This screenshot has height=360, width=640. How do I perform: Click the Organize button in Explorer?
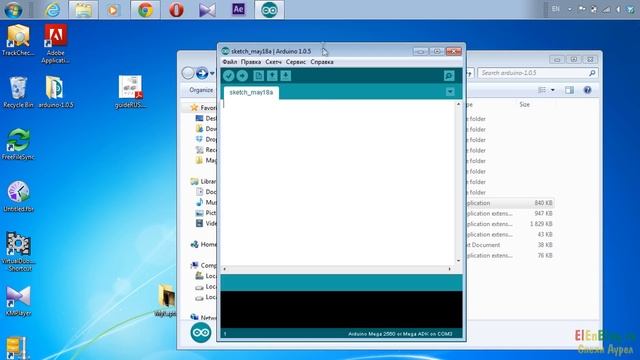(x=201, y=90)
